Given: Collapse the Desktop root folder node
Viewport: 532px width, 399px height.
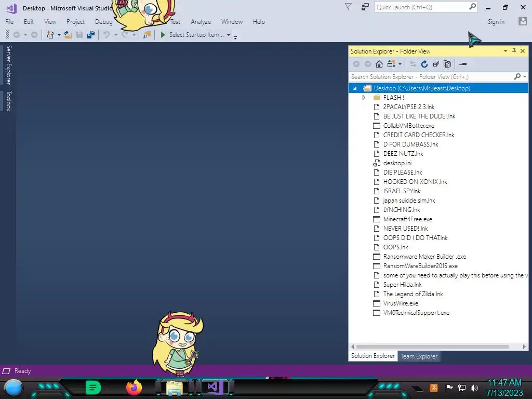Looking at the screenshot, I should [x=355, y=88].
